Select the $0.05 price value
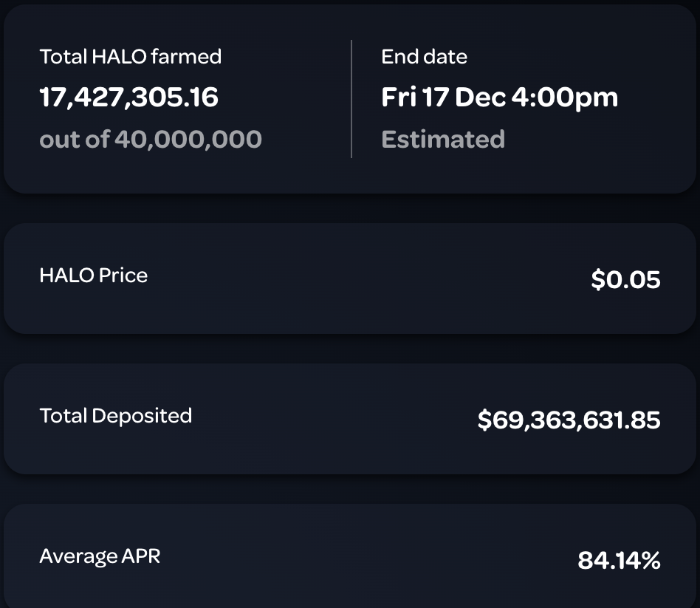 pos(625,280)
